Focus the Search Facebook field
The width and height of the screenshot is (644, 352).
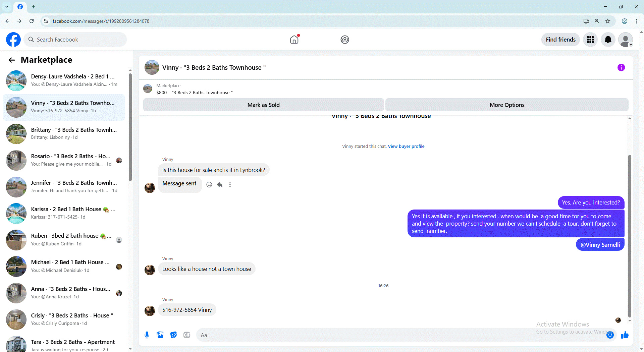point(75,40)
